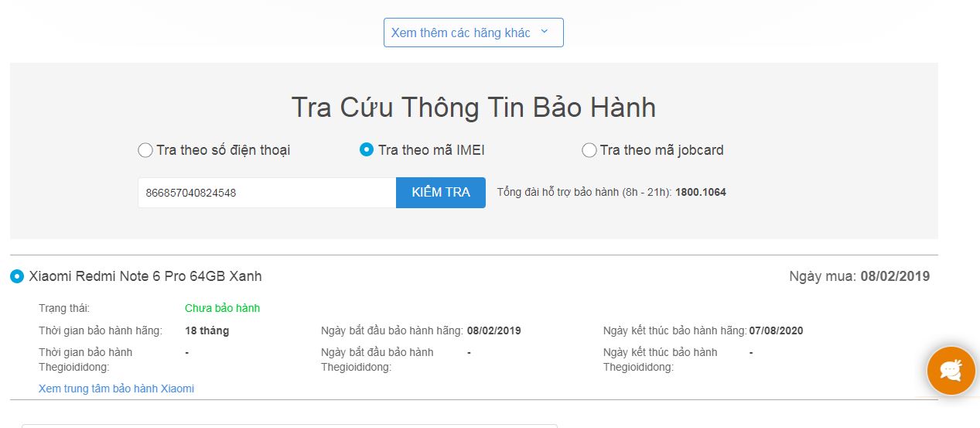The width and height of the screenshot is (980, 428).
Task: Click the 18 tháng warranty duration value
Action: (x=207, y=330)
